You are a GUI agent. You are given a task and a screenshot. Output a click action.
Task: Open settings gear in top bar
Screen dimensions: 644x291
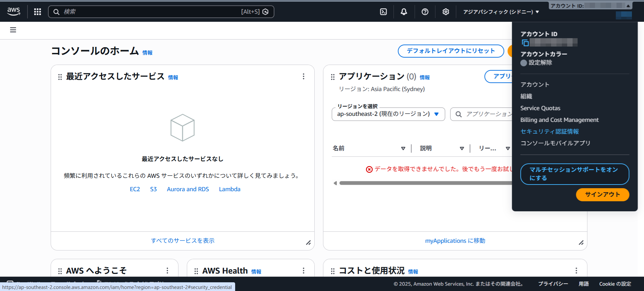446,12
